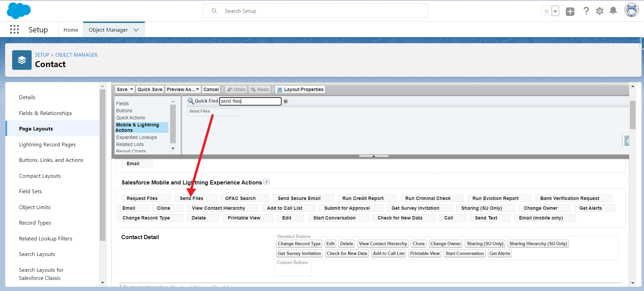Open the Setup gear menu
The image size is (644, 291).
tap(600, 11)
